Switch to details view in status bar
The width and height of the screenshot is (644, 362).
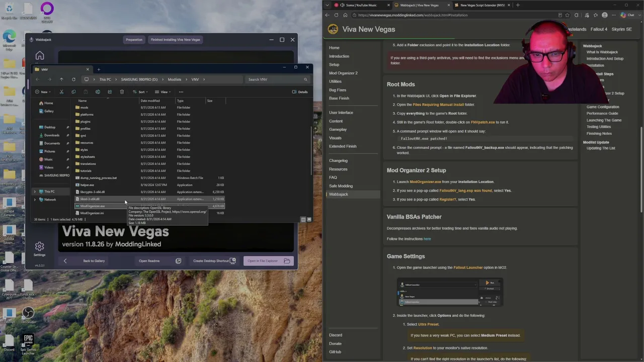click(x=303, y=219)
